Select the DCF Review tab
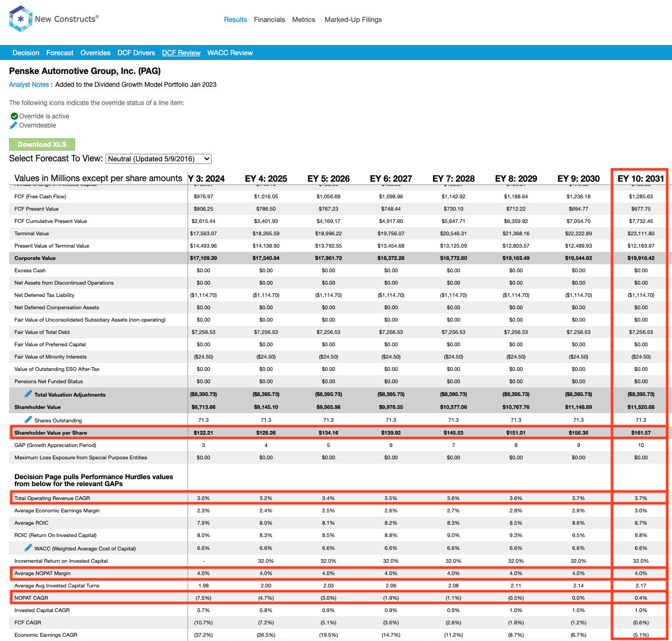 pyautogui.click(x=181, y=53)
